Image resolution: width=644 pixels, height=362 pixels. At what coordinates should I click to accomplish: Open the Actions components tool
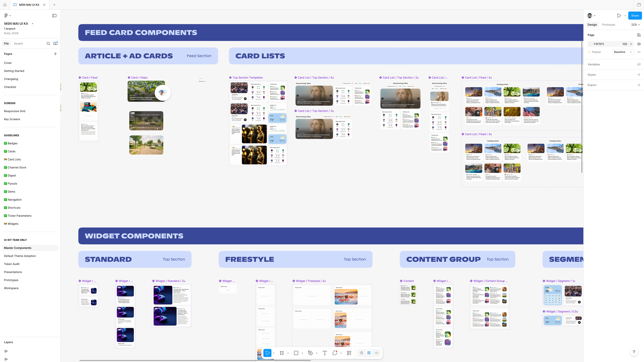click(349, 353)
